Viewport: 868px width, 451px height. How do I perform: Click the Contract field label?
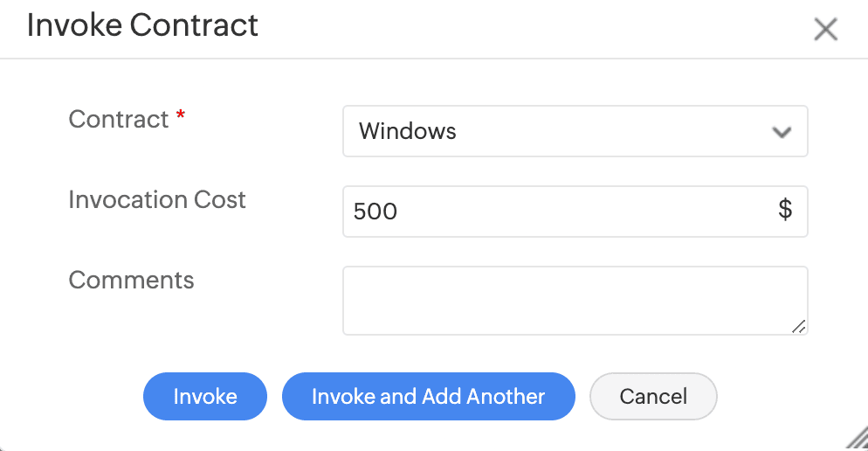(119, 120)
